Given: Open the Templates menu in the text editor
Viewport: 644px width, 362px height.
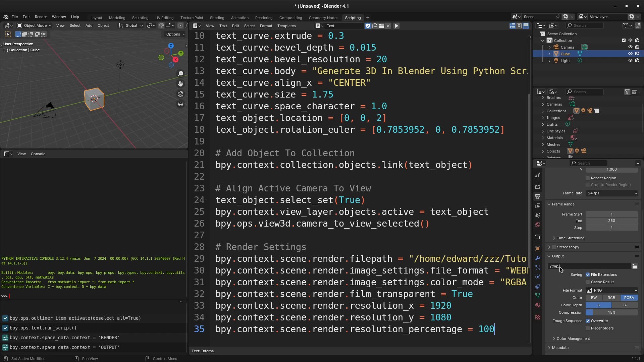Looking at the screenshot, I should coord(287,26).
